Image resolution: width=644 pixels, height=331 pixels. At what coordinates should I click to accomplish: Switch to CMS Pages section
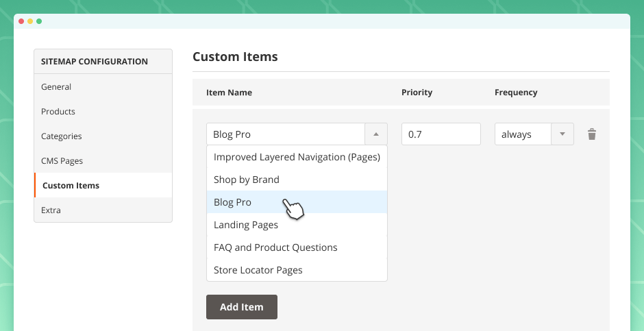[x=103, y=160]
